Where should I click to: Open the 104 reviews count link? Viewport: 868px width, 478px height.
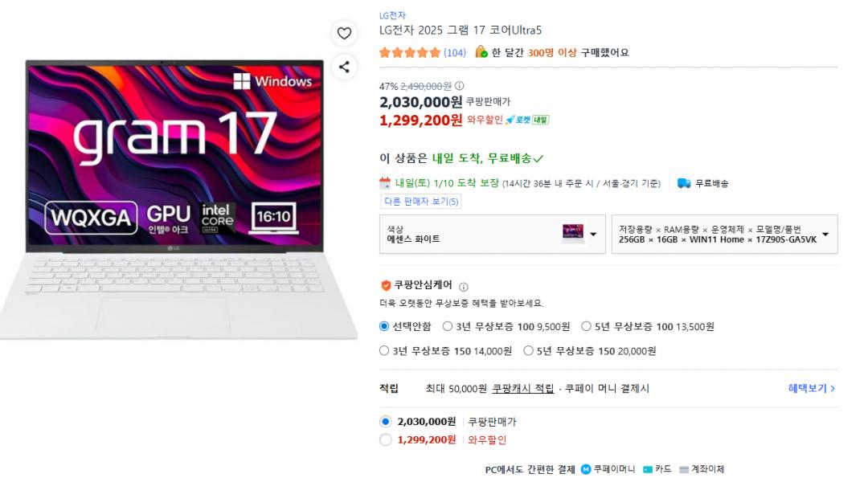pos(454,52)
